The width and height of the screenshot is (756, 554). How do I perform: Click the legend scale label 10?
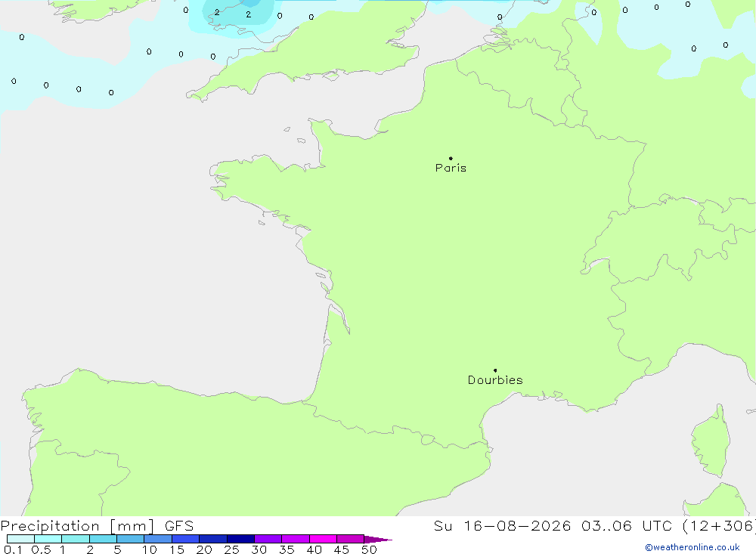(150, 549)
